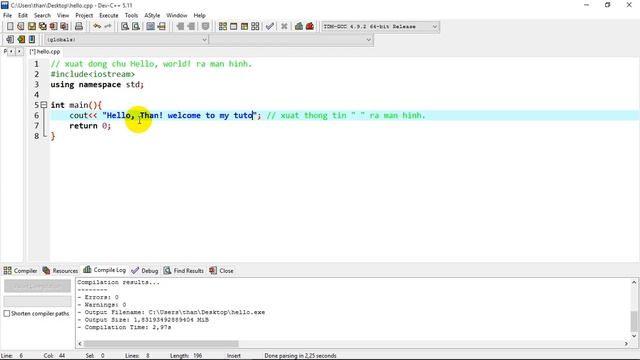Click the compile log horizontal scrollbar thumb
This screenshot has height=360, width=640.
coord(161,344)
